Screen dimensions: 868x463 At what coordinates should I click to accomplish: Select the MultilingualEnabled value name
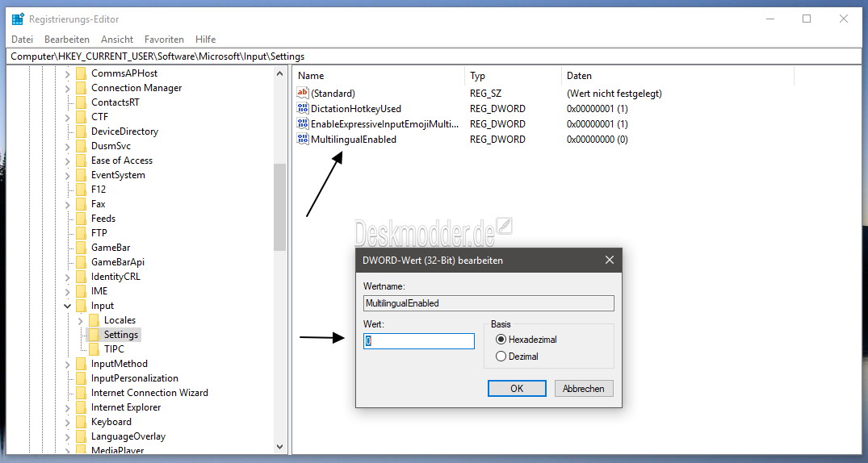354,140
